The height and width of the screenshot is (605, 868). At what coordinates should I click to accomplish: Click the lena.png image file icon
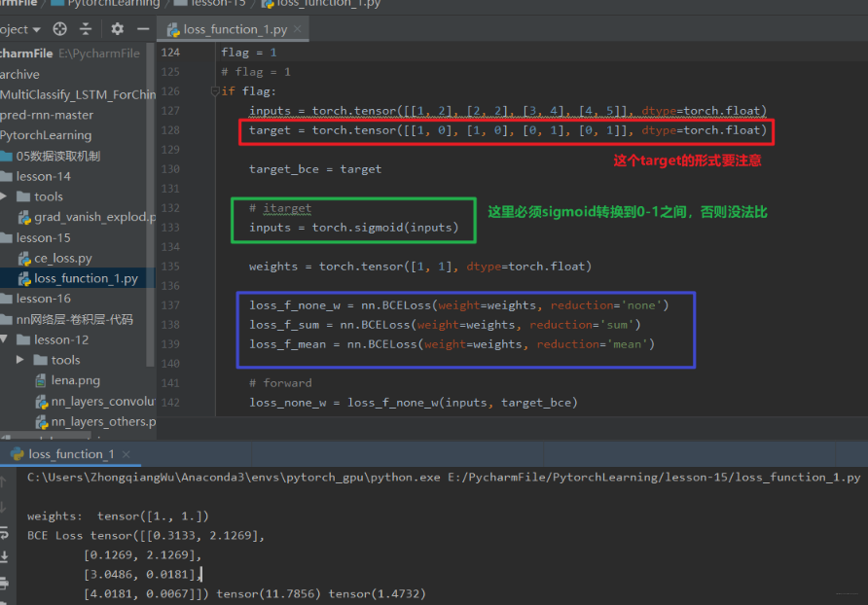point(41,381)
